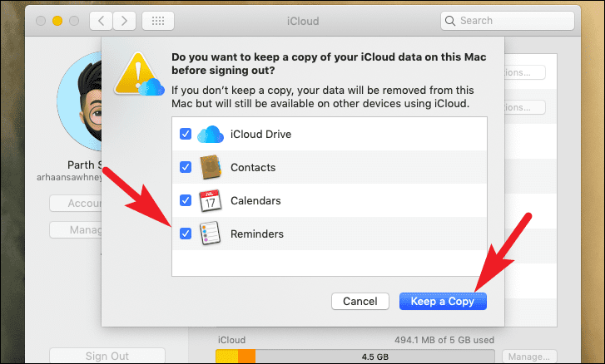This screenshot has width=605, height=364.
Task: Click the warning triangle icon
Action: point(139,74)
